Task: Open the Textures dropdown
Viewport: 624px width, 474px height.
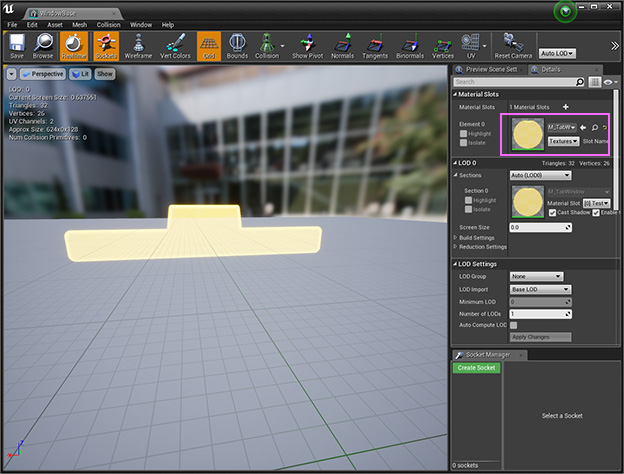Action: (563, 141)
